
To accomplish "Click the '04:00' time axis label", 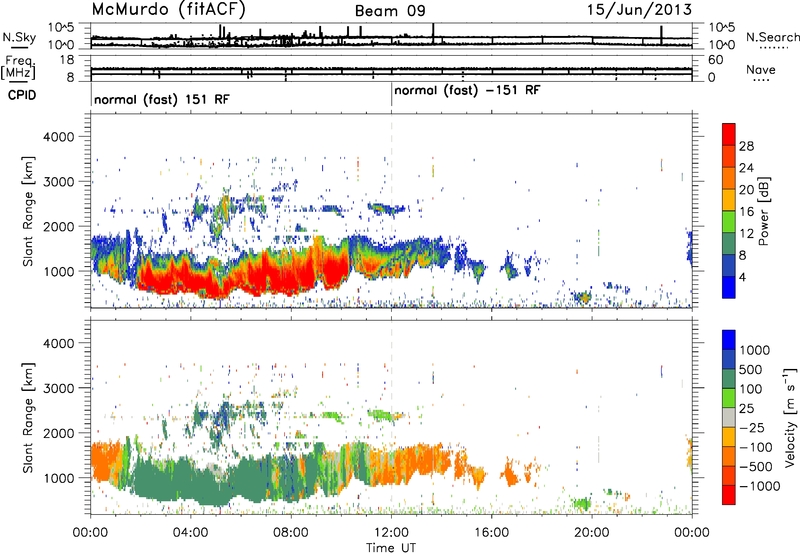I will click(190, 533).
